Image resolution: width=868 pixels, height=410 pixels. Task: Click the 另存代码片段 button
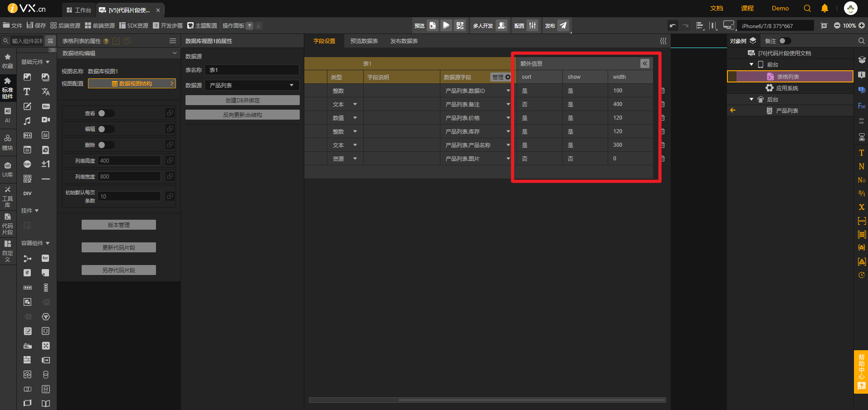click(119, 270)
